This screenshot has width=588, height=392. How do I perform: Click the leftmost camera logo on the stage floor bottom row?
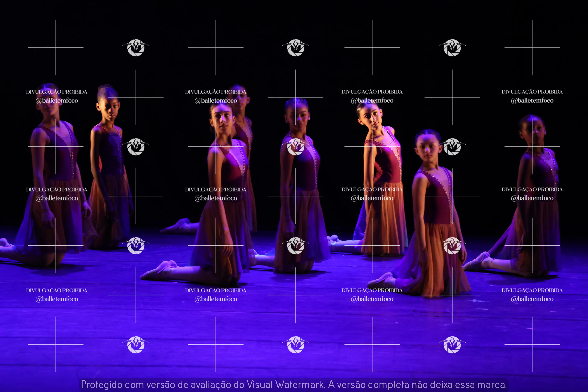point(136,345)
